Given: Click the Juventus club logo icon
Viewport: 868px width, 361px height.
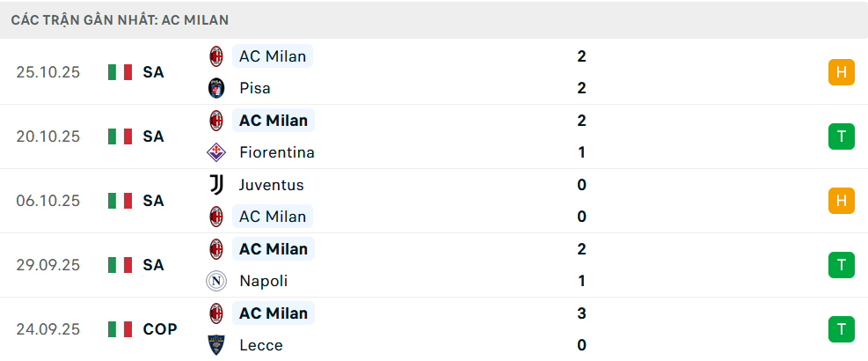Looking at the screenshot, I should [215, 185].
